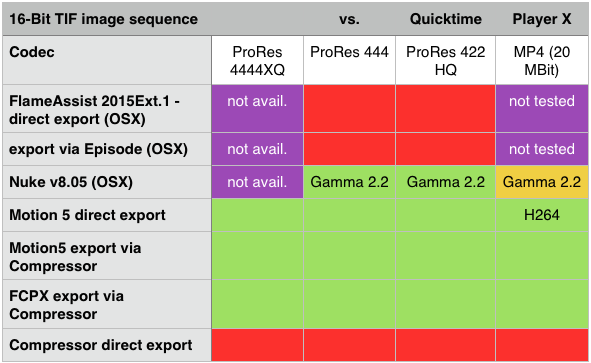Viewport: 591px width, 363px height.
Task: Select green 'Gamma 2.2' under ProRes 444
Action: (349, 182)
